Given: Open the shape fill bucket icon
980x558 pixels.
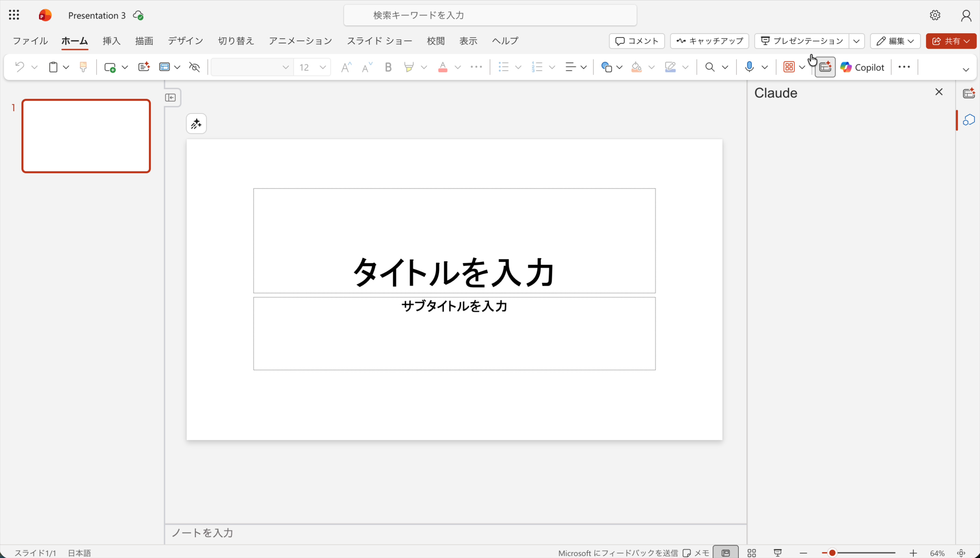Looking at the screenshot, I should (x=636, y=67).
